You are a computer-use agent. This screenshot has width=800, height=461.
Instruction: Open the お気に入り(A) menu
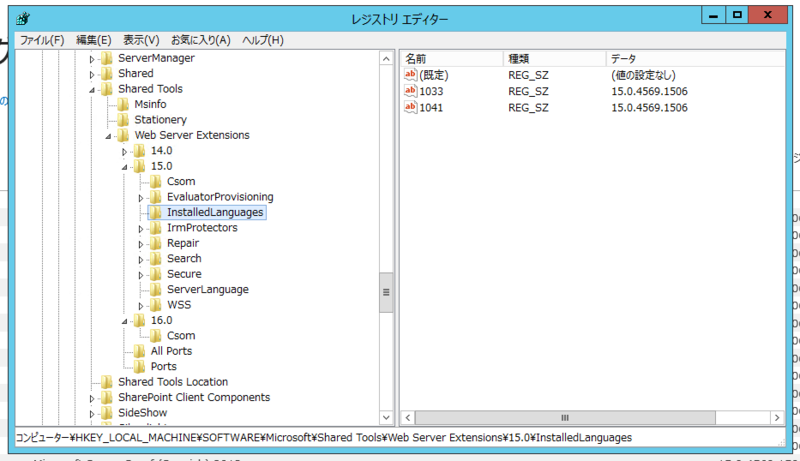[201, 40]
